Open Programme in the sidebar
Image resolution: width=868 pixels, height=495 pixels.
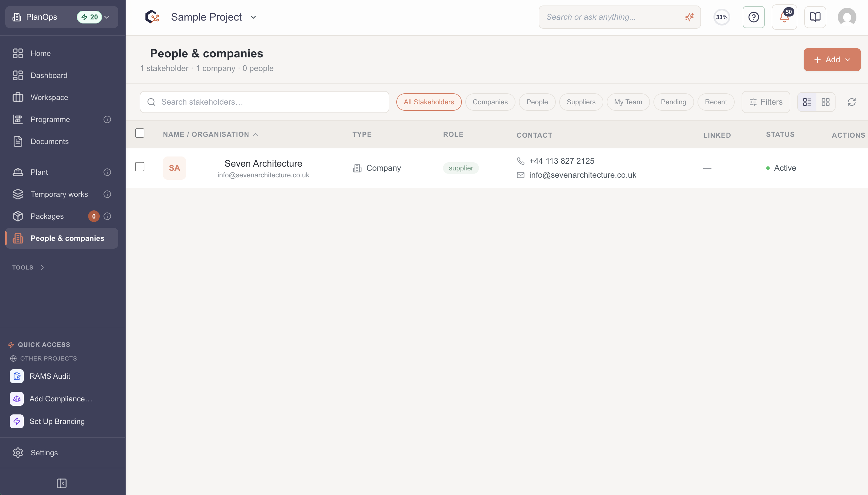coord(62,119)
